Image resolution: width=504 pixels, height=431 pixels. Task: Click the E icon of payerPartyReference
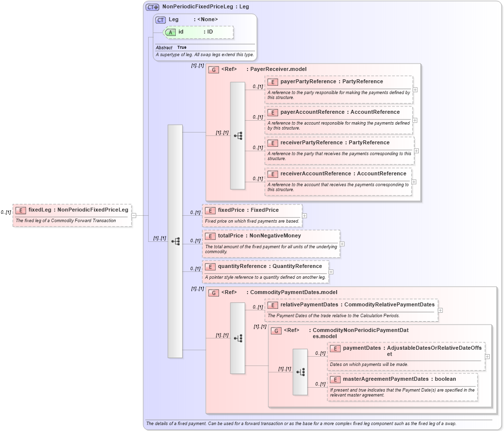pos(273,82)
